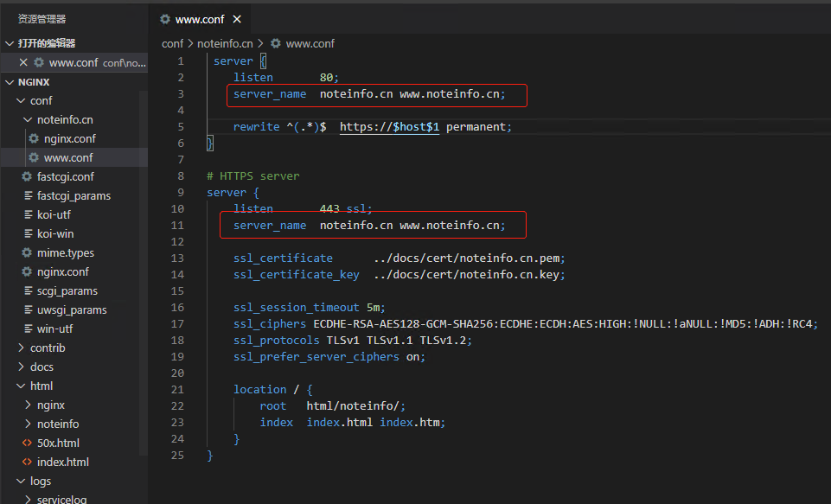This screenshot has height=504, width=831.
Task: Open 50x.html file
Action: (58, 443)
